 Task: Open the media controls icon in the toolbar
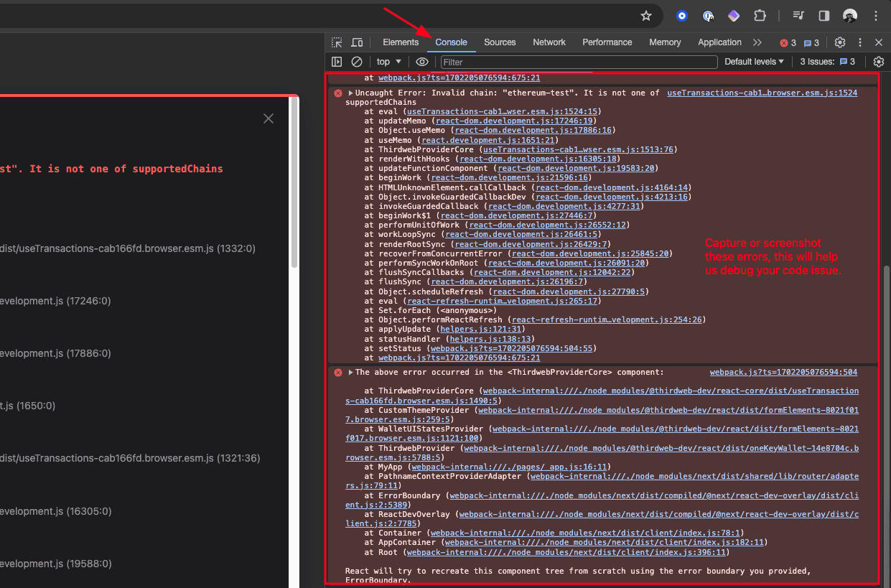pyautogui.click(x=798, y=15)
